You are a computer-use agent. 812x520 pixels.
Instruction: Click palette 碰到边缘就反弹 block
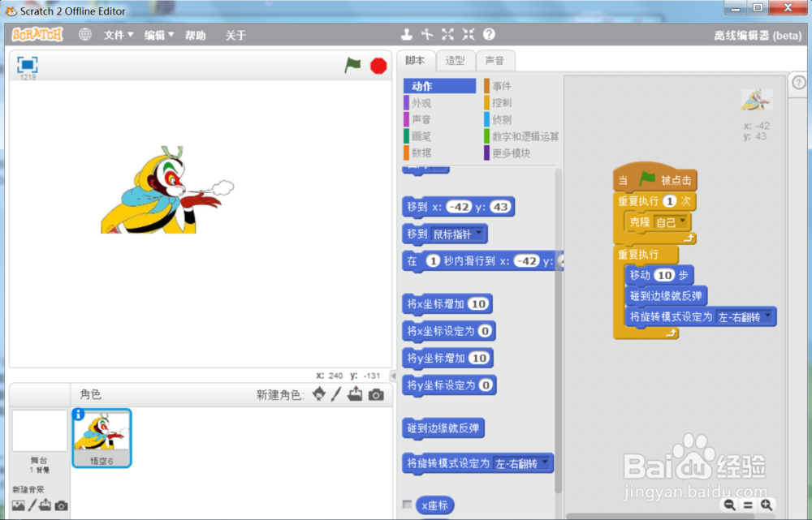pyautogui.click(x=443, y=428)
